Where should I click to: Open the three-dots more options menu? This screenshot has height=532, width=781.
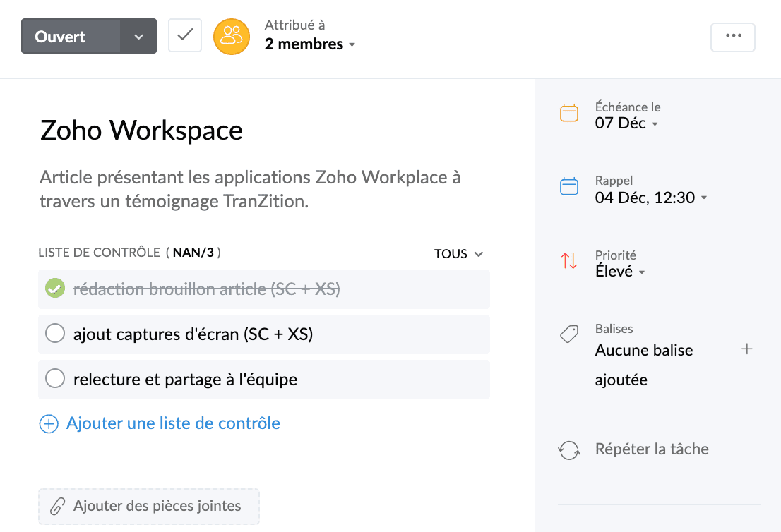coord(733,37)
